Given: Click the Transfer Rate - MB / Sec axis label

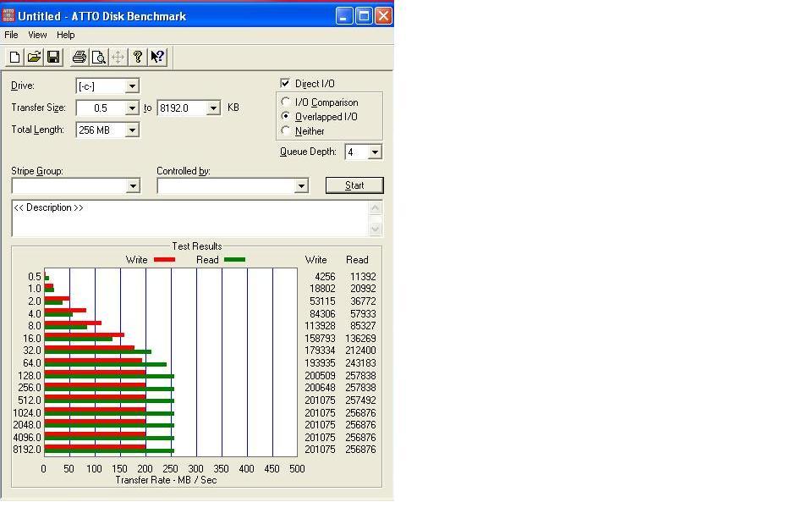Looking at the screenshot, I should coord(166,480).
